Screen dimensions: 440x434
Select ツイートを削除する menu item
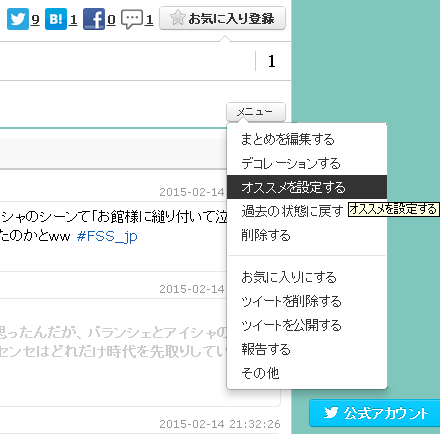[307, 301]
